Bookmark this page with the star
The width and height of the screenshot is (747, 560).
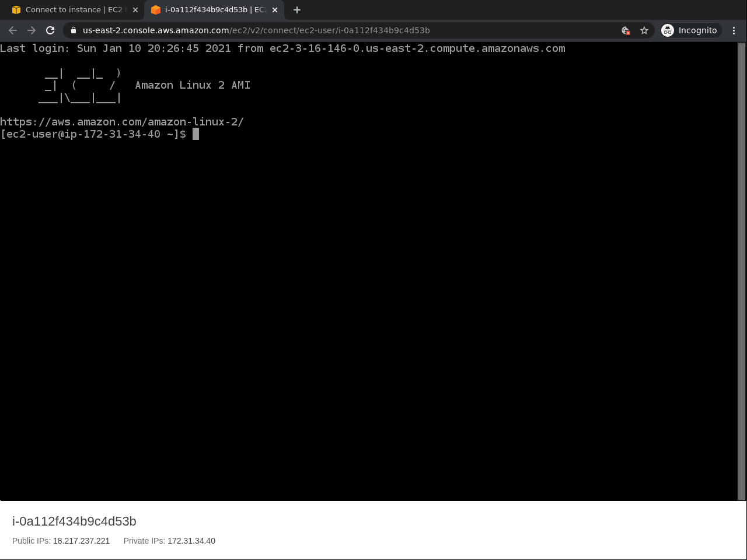pyautogui.click(x=644, y=30)
